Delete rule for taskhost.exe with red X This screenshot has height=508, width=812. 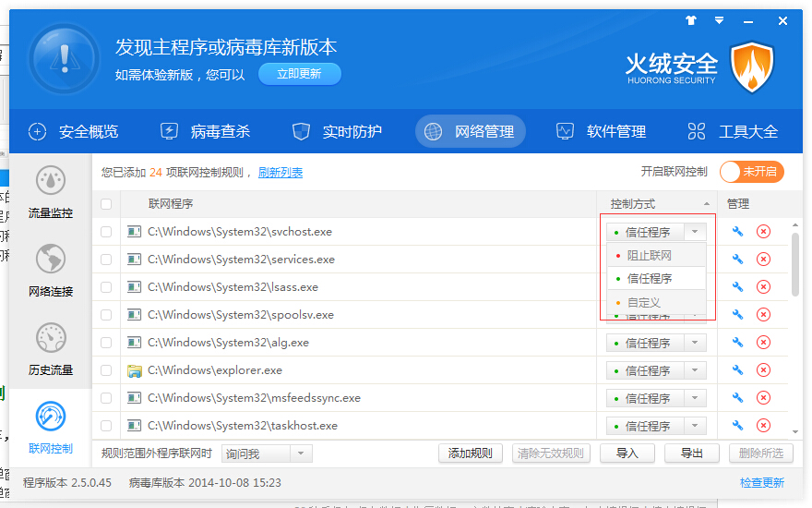click(763, 426)
